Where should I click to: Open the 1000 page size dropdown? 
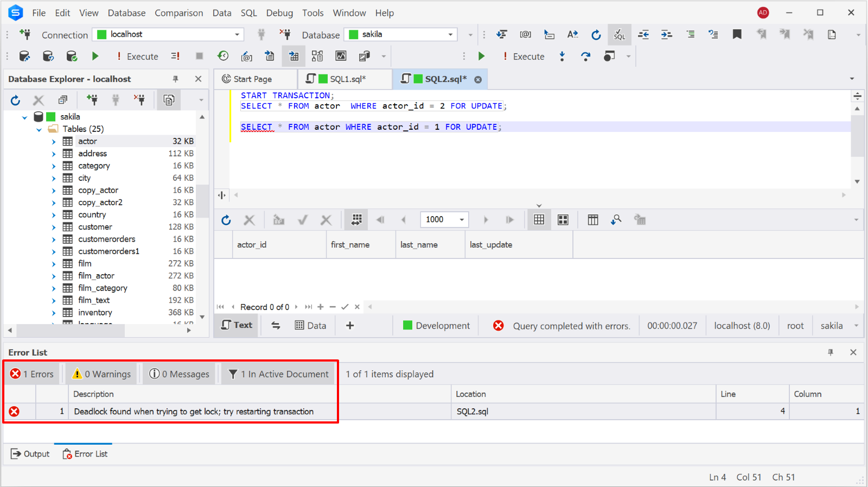(x=462, y=220)
